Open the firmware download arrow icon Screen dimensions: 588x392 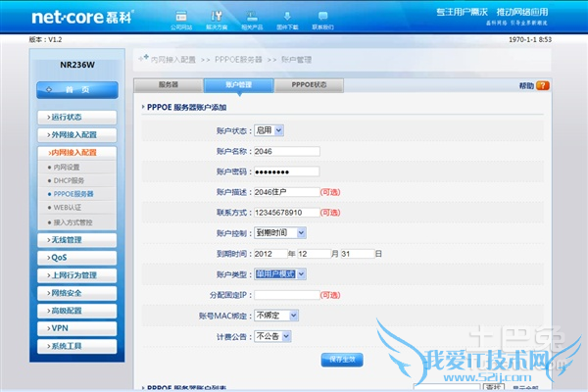coord(287,20)
